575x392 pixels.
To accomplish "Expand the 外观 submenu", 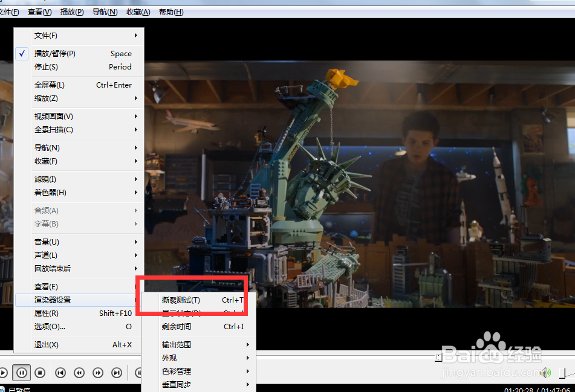I will point(198,358).
